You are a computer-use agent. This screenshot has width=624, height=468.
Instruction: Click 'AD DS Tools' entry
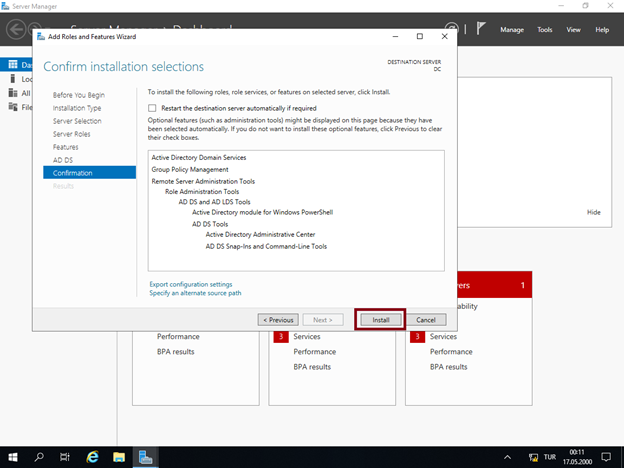pos(210,224)
